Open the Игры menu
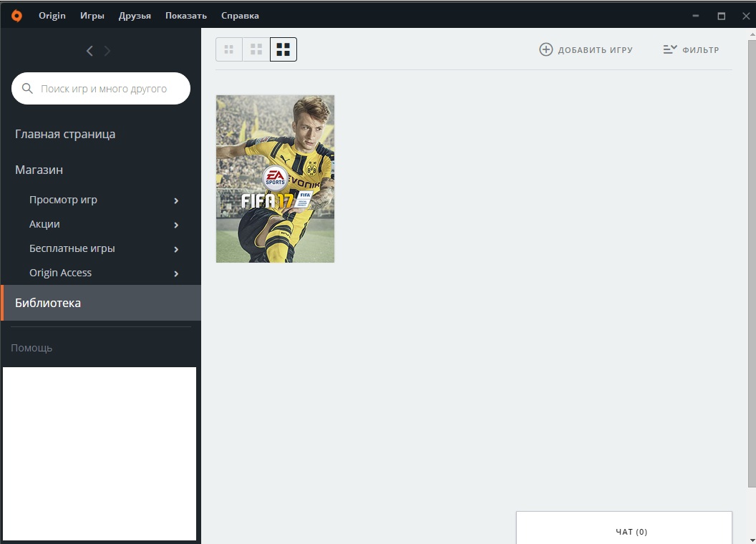 pos(92,16)
